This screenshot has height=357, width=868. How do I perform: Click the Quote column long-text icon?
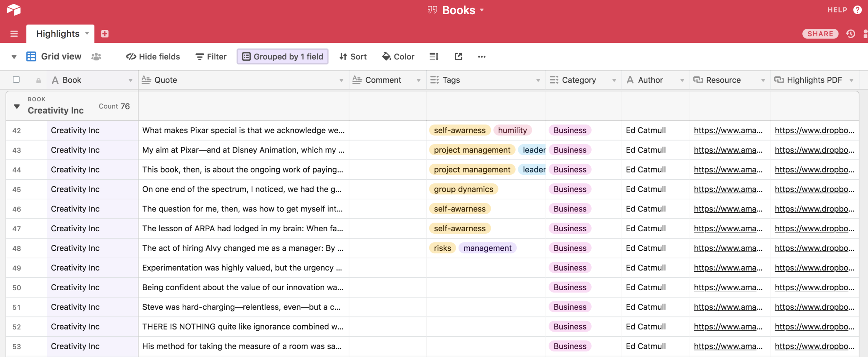146,80
